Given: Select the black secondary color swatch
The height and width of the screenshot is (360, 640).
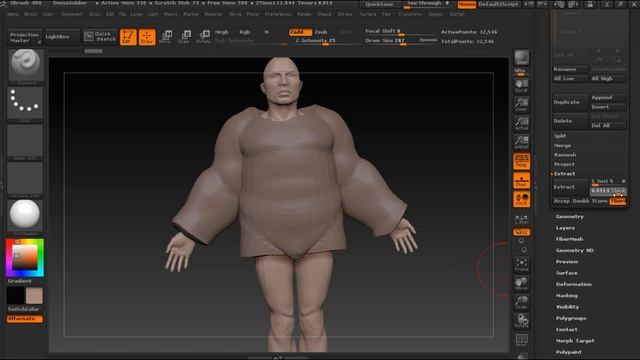Looking at the screenshot, I should 15,296.
